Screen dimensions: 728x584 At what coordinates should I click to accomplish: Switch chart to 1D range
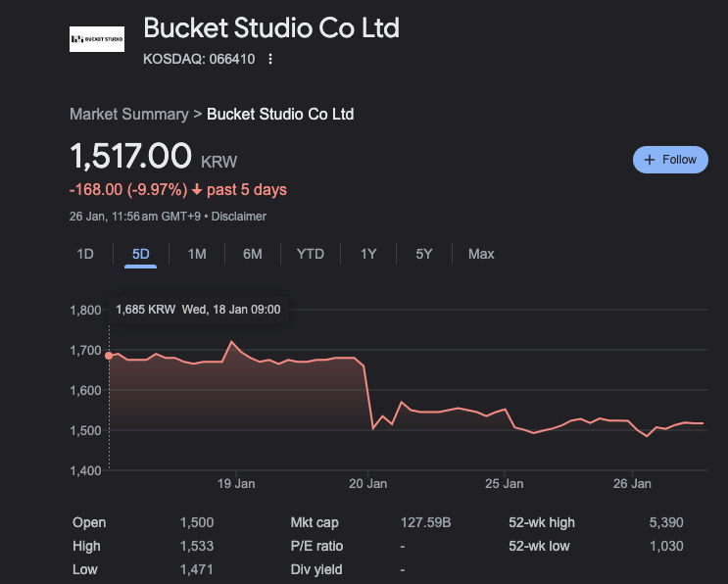[x=85, y=254]
